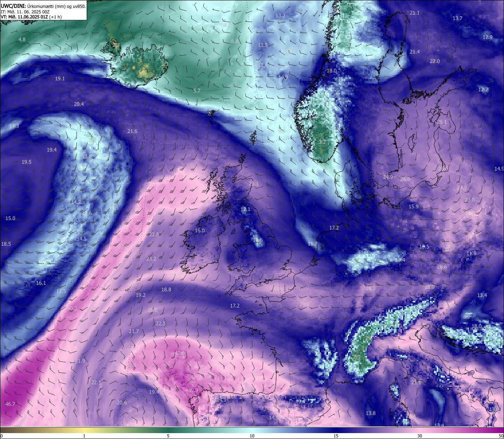
Task: Click the map value 23.2
Action: (x=151, y=259)
